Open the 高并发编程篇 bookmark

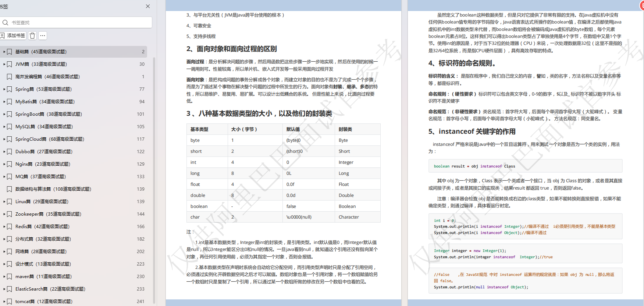coord(47,77)
